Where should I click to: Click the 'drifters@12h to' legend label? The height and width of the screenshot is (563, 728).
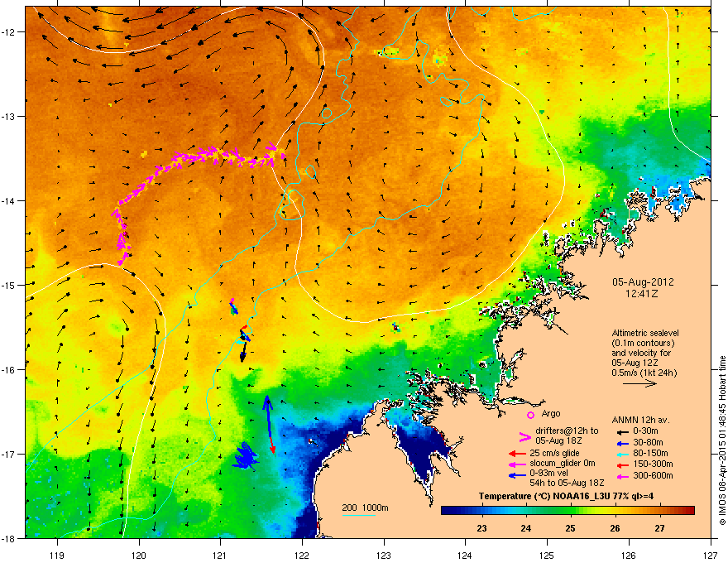[x=567, y=431]
